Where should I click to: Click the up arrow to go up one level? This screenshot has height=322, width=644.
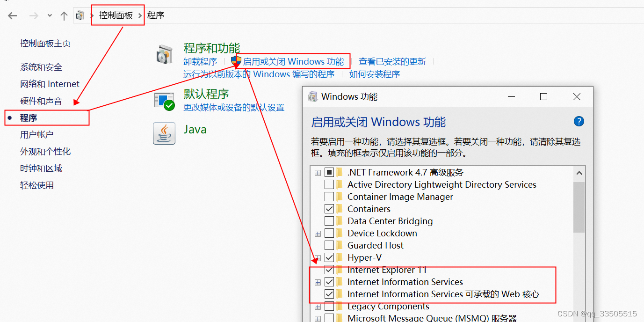click(64, 15)
